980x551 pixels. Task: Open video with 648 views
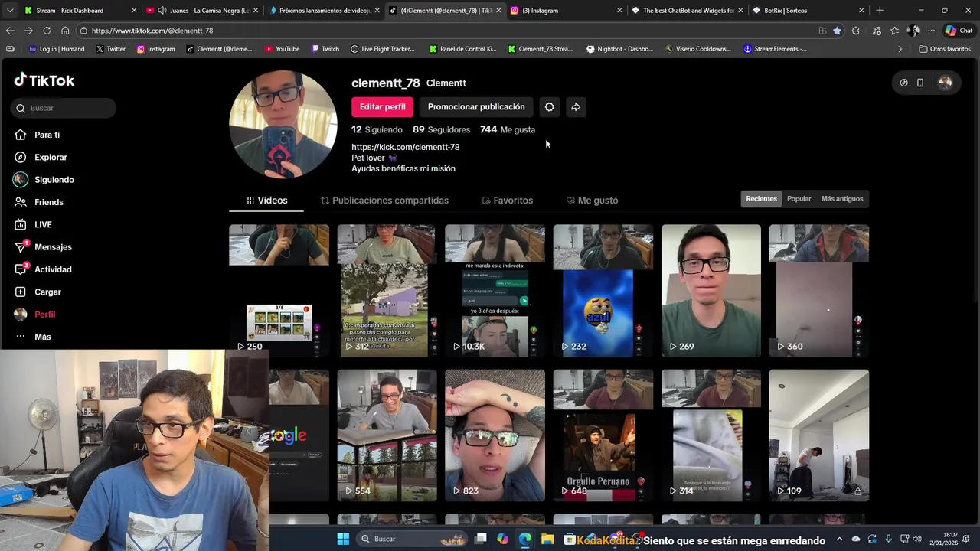pos(603,435)
